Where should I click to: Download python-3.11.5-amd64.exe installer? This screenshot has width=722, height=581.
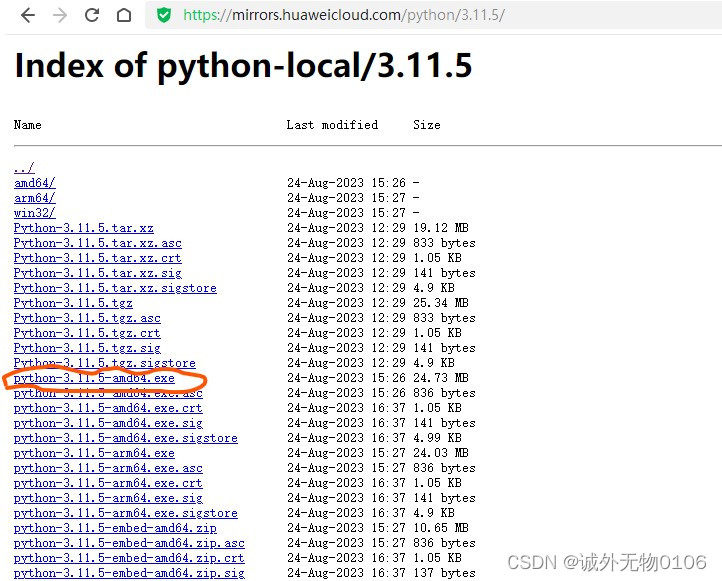pos(94,378)
